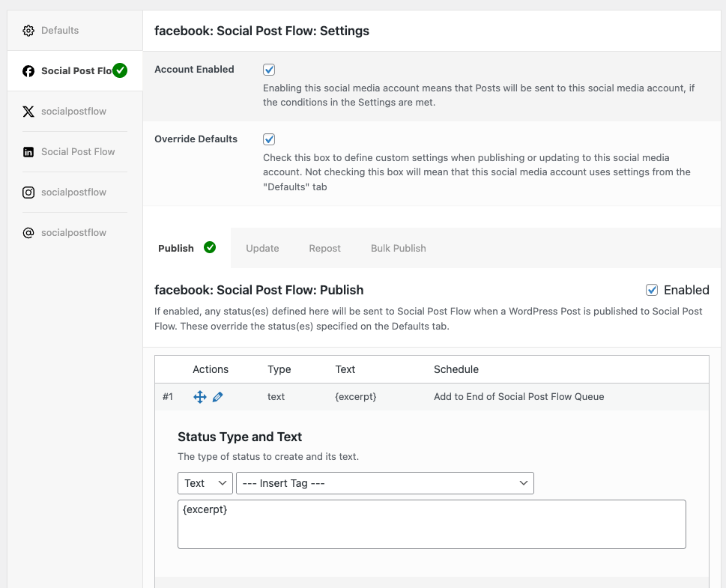Select the Instagram socialpostflow account
The width and height of the screenshot is (726, 588).
pos(75,193)
